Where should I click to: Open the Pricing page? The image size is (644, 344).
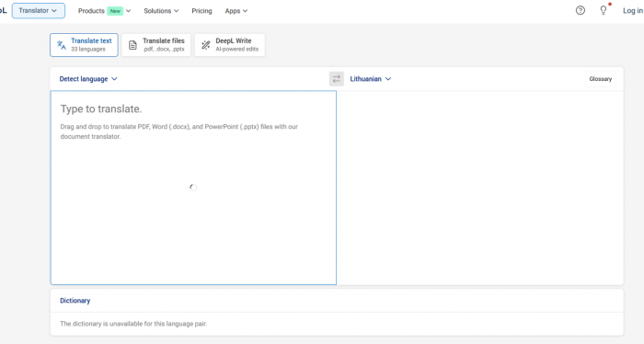[x=201, y=11]
